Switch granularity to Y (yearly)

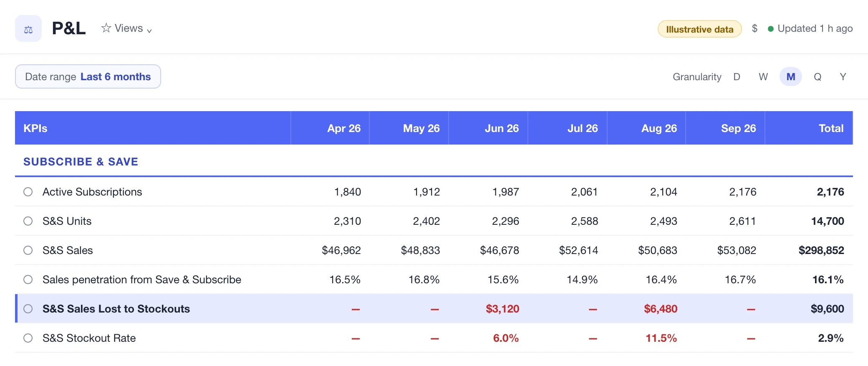(x=843, y=77)
